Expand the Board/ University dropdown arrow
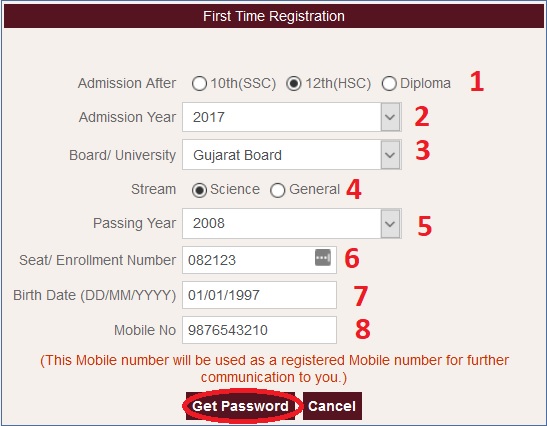Screen dimensions: 547x426 [x=390, y=155]
